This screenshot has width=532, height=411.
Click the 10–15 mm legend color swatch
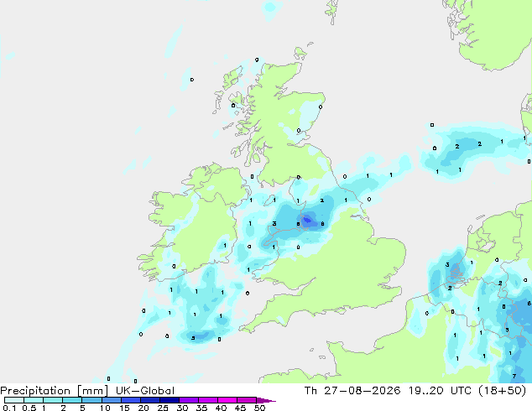click(x=111, y=400)
